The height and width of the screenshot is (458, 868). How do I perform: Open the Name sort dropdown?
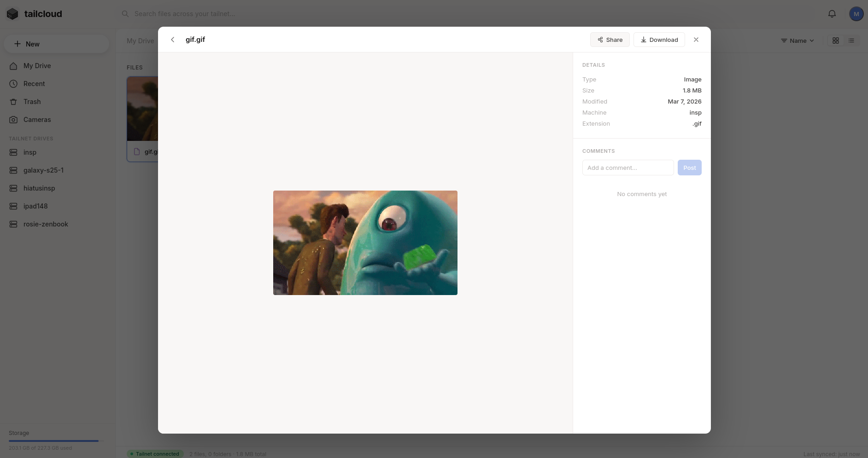pyautogui.click(x=798, y=41)
